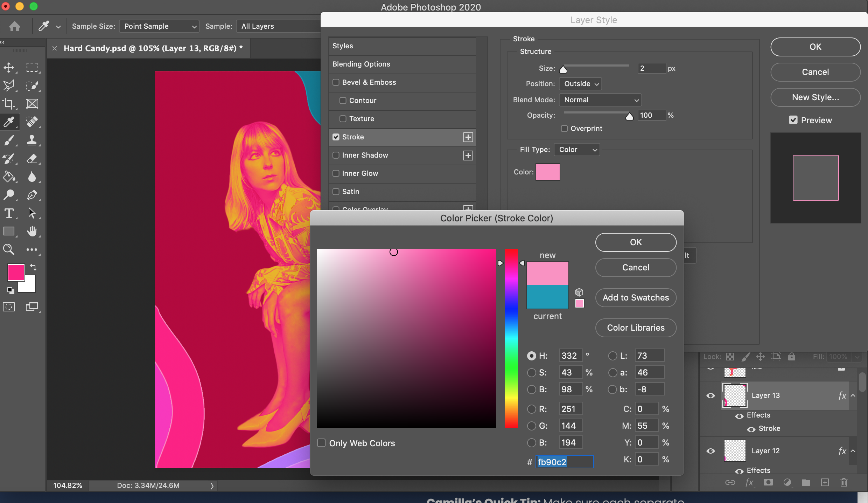868x503 pixels.
Task: Click the swap foreground/background colors icon
Action: (33, 267)
